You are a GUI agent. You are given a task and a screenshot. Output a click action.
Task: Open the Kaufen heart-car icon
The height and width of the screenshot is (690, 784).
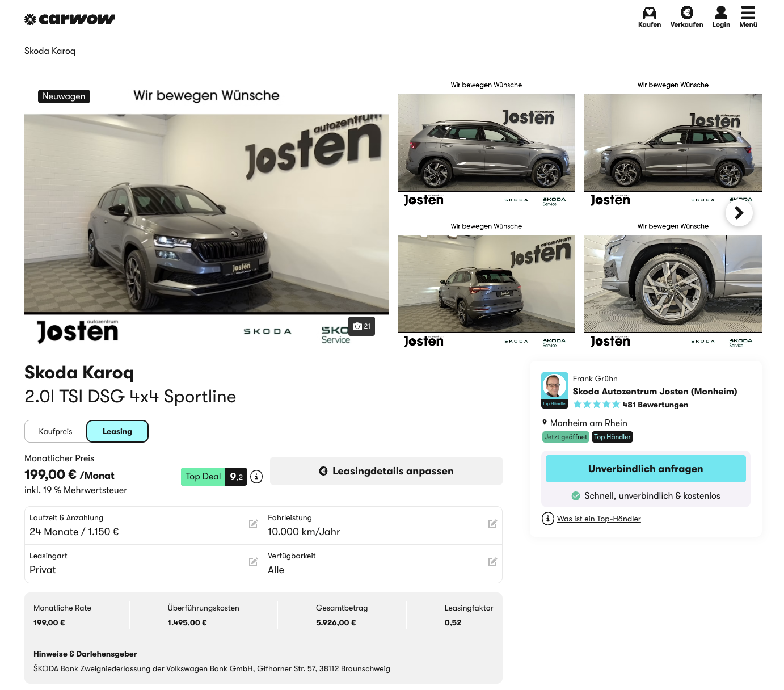[650, 12]
